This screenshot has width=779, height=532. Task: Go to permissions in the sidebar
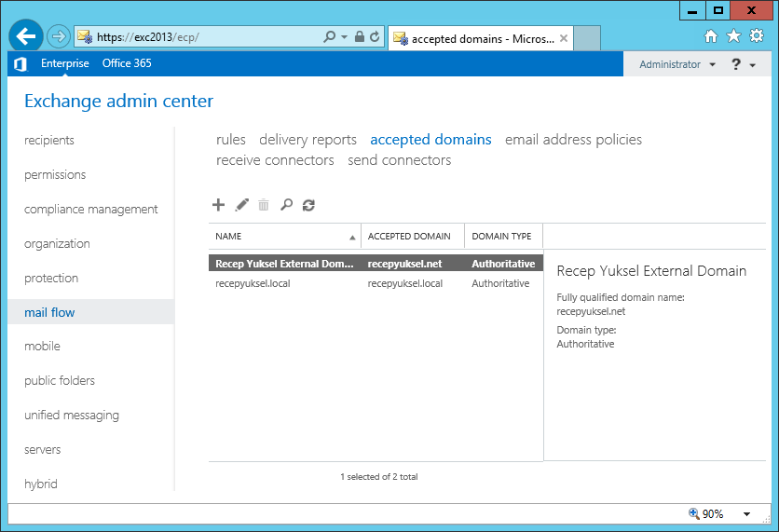pos(55,175)
